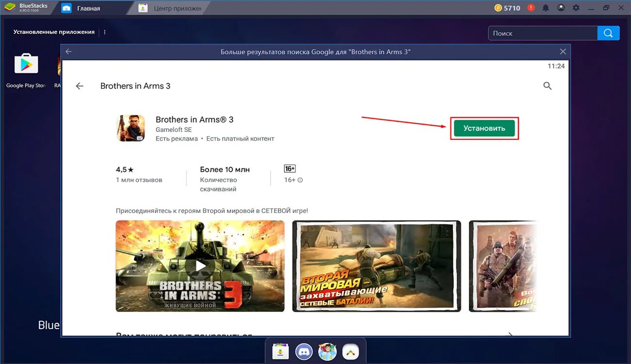Click the 4,5 star rating
The height and width of the screenshot is (364, 631).
click(125, 169)
